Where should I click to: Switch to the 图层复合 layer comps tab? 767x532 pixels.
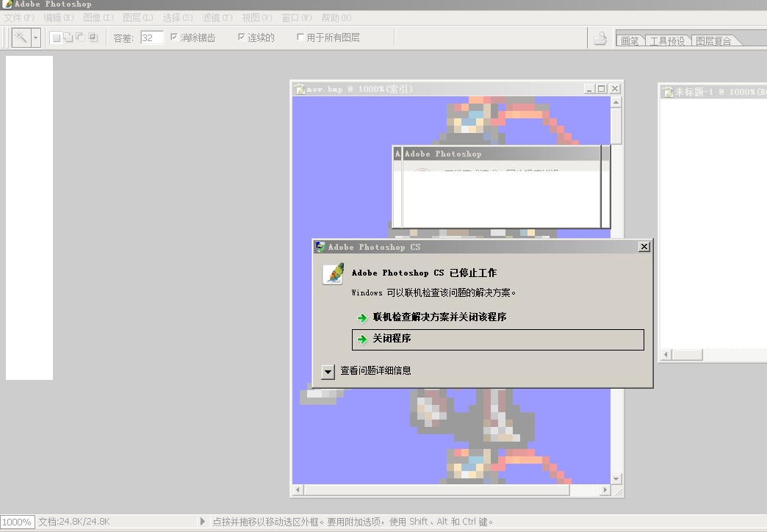713,41
